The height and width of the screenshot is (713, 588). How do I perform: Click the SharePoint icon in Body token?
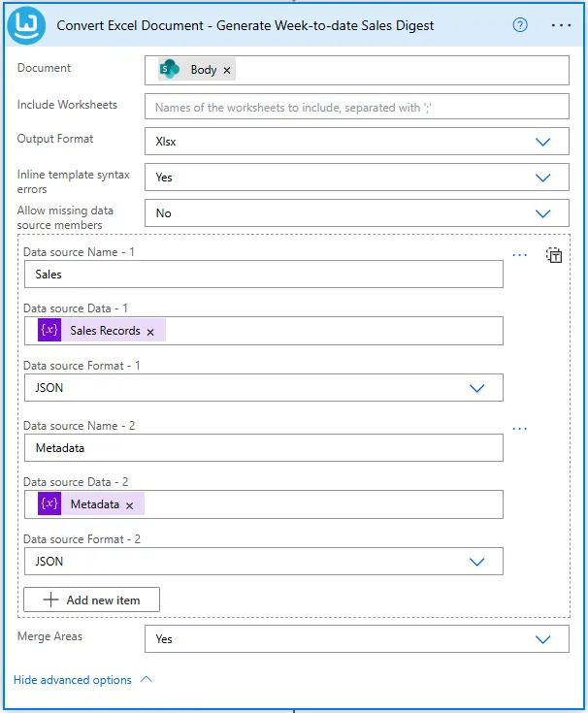click(170, 70)
